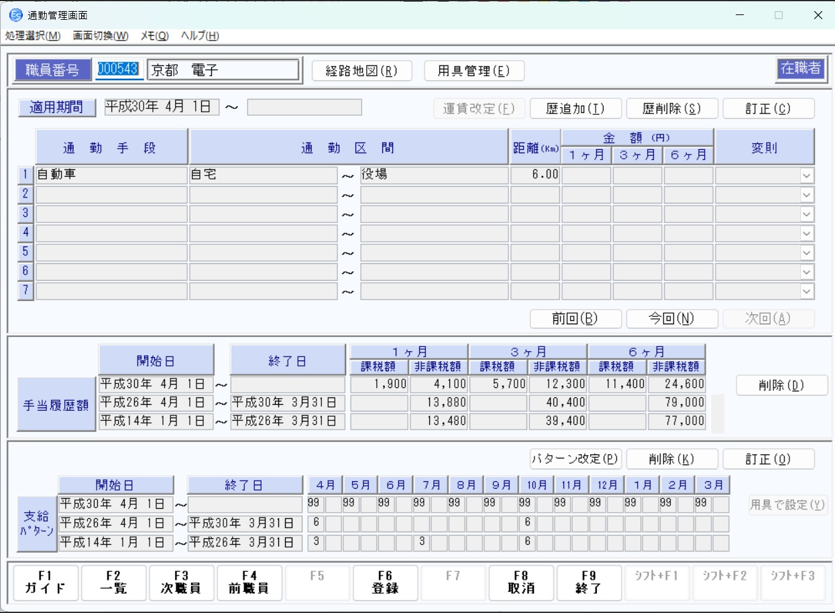Open the 処理選択(M) menu
835x613 pixels.
(x=32, y=36)
